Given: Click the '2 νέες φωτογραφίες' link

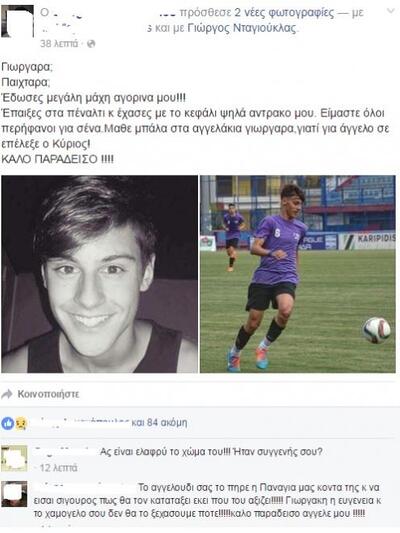Looking at the screenshot, I should (x=284, y=13).
